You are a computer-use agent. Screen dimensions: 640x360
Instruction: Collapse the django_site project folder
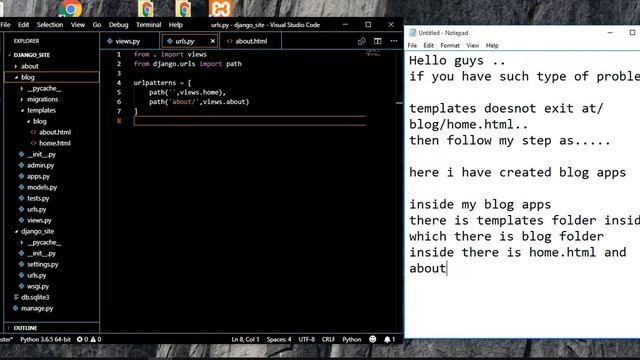pyautogui.click(x=38, y=231)
